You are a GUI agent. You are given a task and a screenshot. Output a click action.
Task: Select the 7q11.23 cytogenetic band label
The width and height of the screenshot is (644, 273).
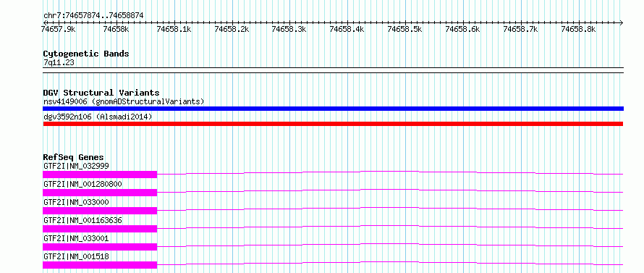(x=59, y=63)
